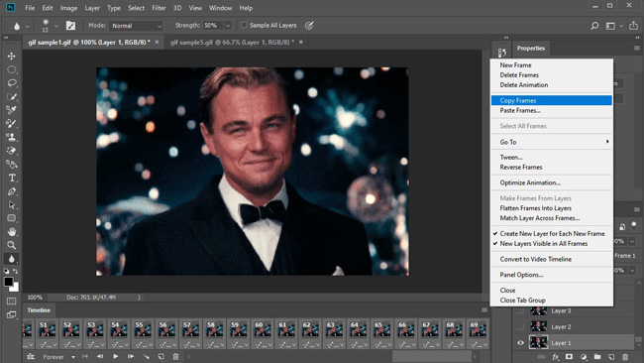The image size is (644, 363).
Task: Go to previous frame in timeline
Action: 100,356
